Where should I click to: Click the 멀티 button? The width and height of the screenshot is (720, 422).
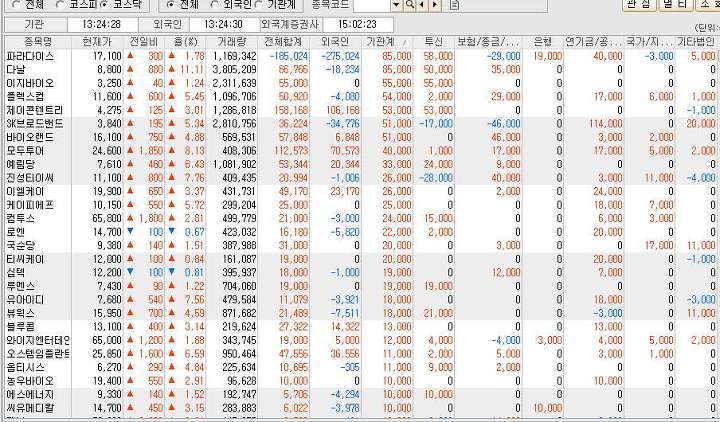675,4
